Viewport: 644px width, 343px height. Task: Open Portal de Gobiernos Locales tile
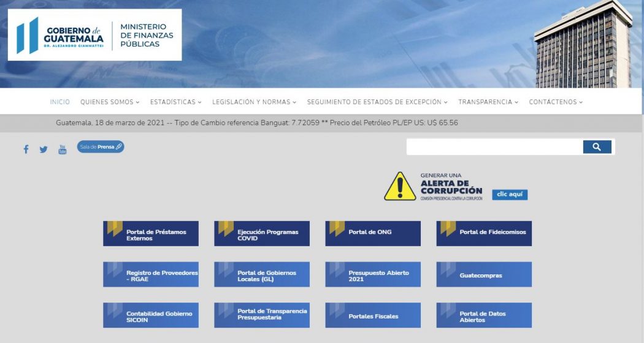pyautogui.click(x=262, y=274)
